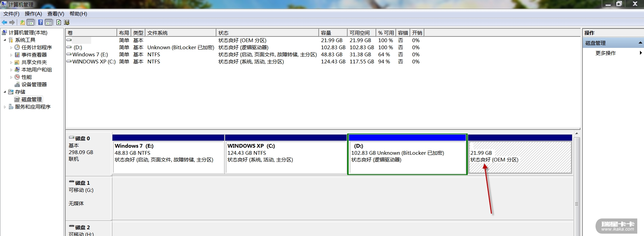Select the Windows 7 (E:) partition block
Image resolution: width=644 pixels, height=236 pixels.
point(169,154)
